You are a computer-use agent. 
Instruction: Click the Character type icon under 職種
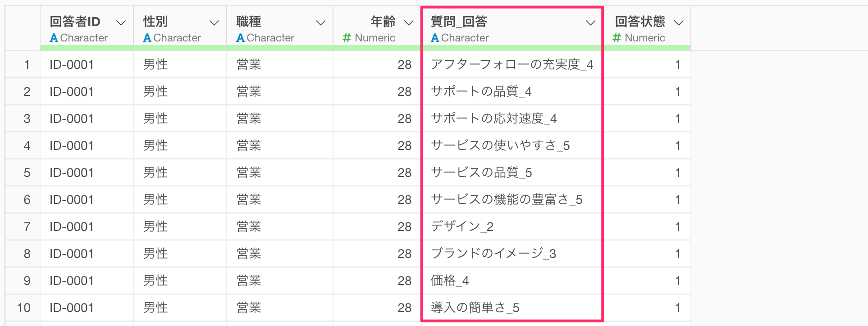point(240,38)
